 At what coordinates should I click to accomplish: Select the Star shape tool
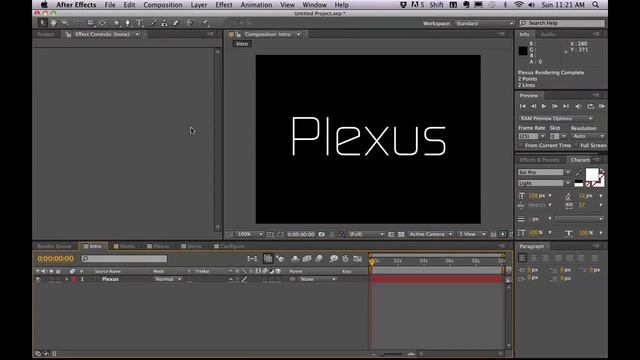tap(116, 23)
